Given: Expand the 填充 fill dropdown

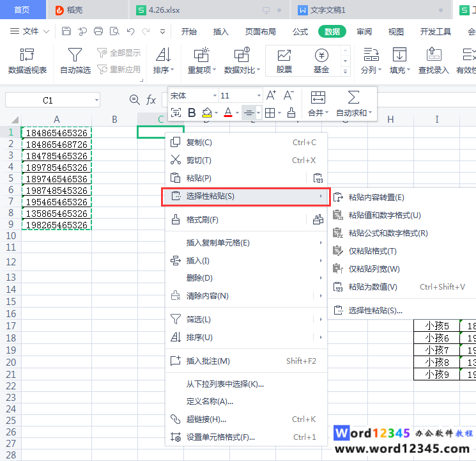Looking at the screenshot, I should click(x=408, y=70).
